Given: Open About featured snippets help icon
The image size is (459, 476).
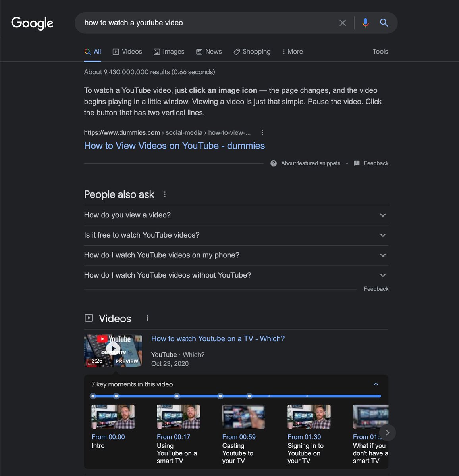Looking at the screenshot, I should point(274,163).
